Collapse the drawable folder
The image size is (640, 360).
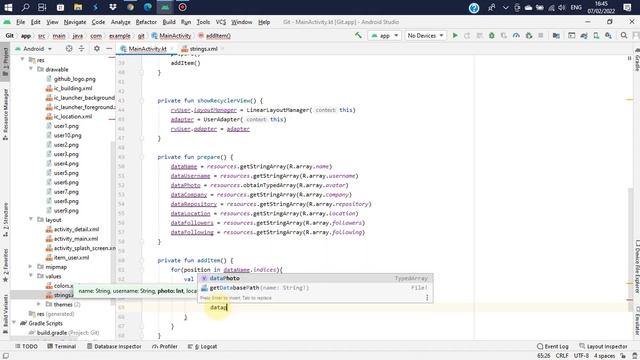(x=31, y=69)
